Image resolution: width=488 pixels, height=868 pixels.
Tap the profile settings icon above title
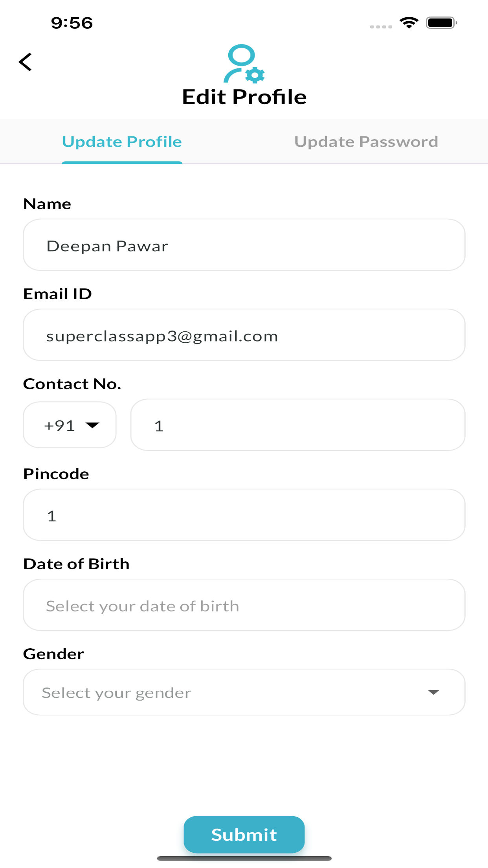[x=244, y=64]
